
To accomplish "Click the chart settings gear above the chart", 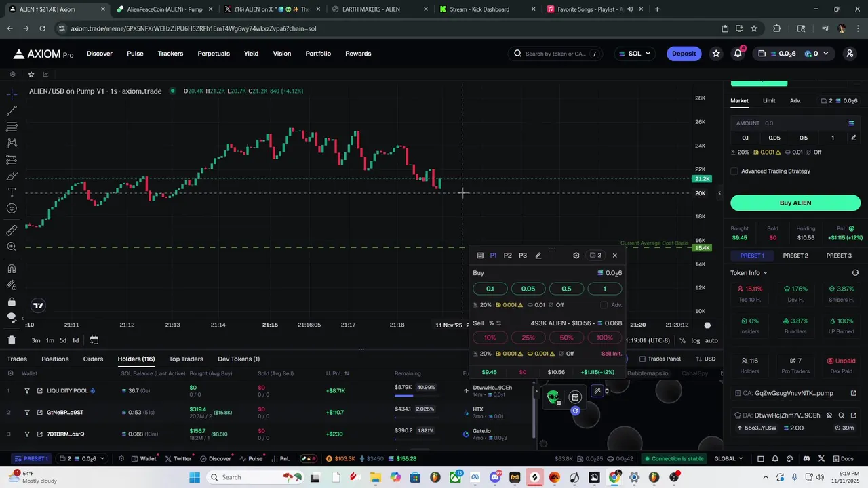I will (x=12, y=74).
